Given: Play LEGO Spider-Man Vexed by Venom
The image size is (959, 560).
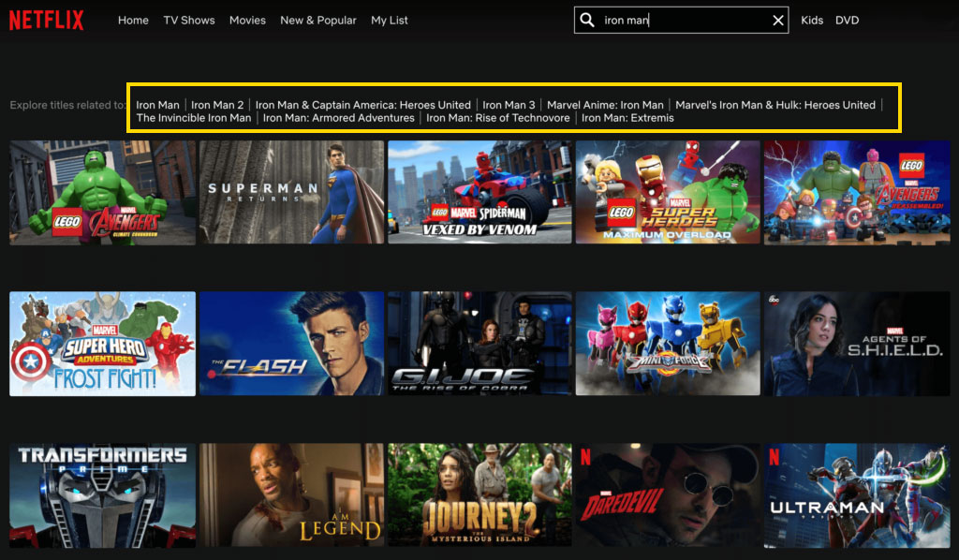Looking at the screenshot, I should pyautogui.click(x=480, y=193).
